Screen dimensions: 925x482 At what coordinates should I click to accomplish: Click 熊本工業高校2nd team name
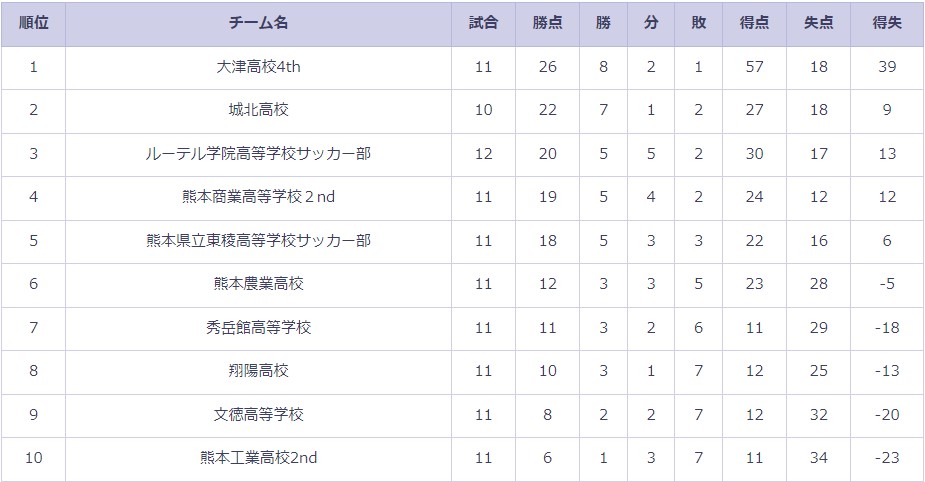tap(258, 458)
